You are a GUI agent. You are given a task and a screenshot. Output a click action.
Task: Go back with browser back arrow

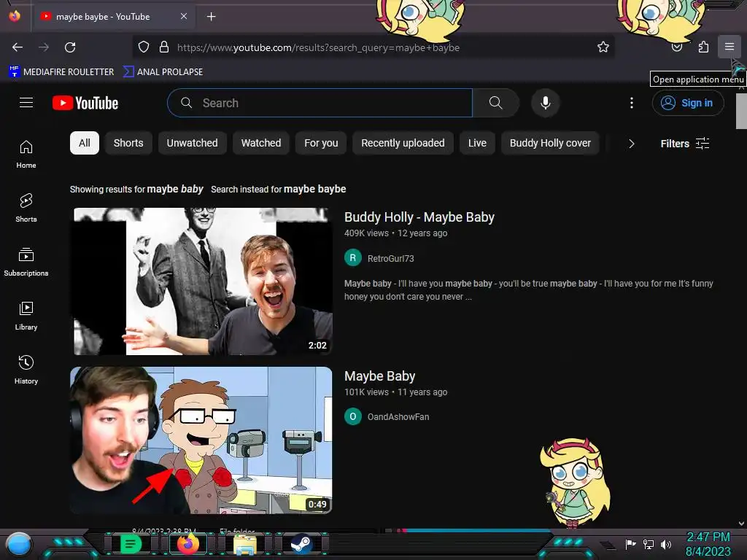(18, 47)
